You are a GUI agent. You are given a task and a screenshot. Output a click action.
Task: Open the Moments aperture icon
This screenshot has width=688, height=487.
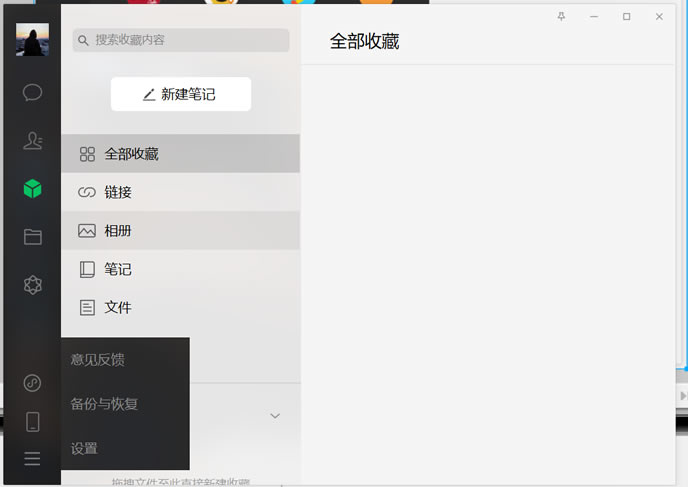(32, 285)
